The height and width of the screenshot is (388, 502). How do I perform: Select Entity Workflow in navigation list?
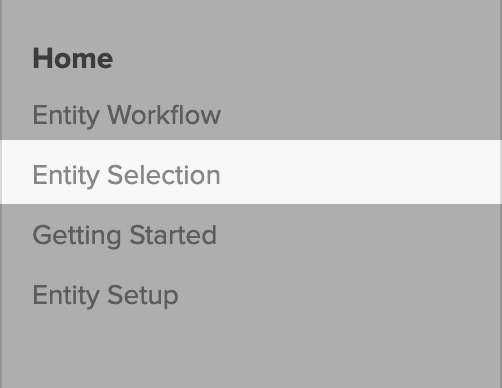[x=127, y=115]
